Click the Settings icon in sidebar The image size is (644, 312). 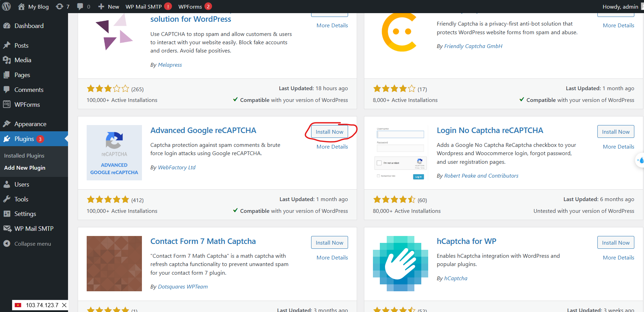click(x=7, y=214)
